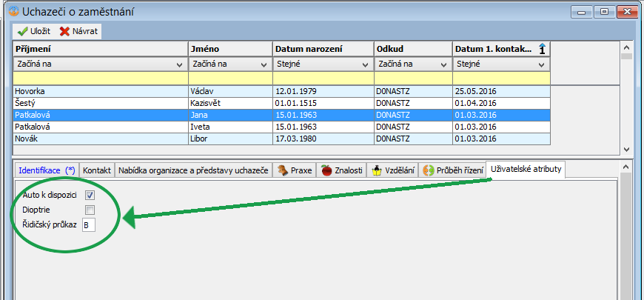Image resolution: width=644 pixels, height=300 pixels.
Task: Click the yellow Příjmení filter input cell
Action: 100,78
